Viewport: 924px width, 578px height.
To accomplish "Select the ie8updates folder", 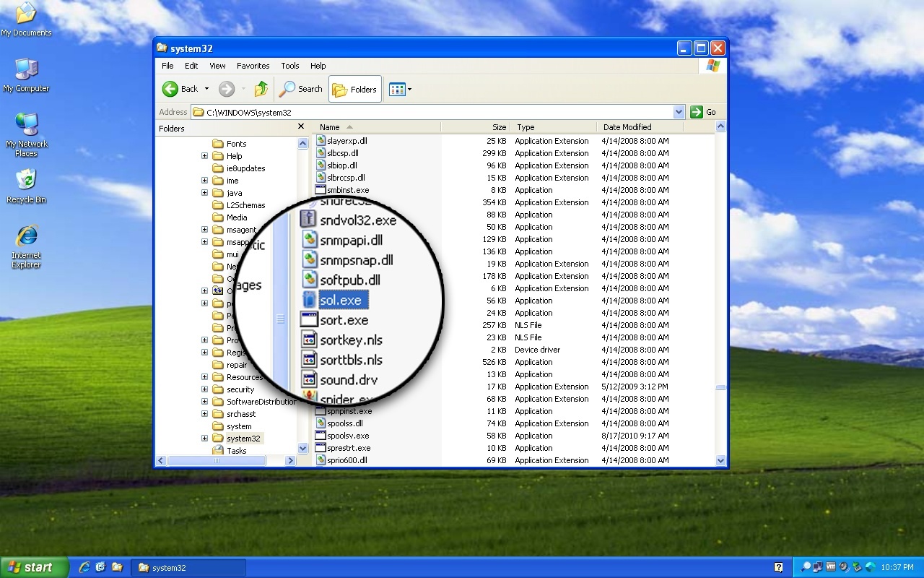I will pos(239,168).
